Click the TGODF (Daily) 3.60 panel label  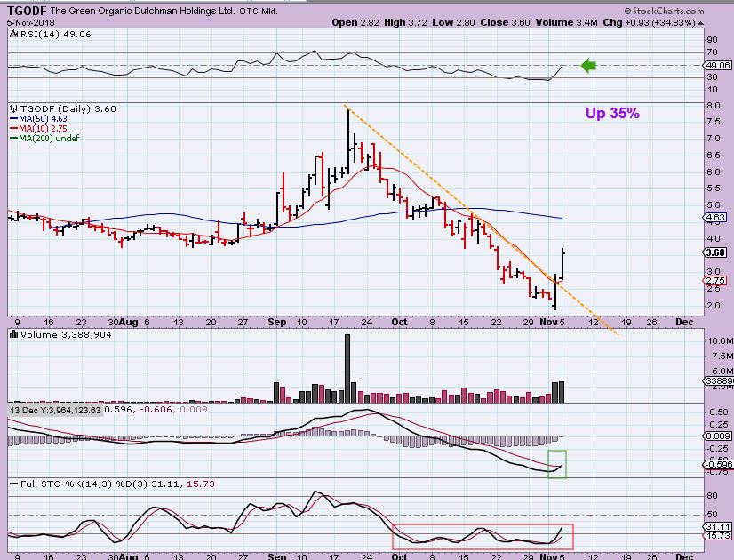[68, 108]
